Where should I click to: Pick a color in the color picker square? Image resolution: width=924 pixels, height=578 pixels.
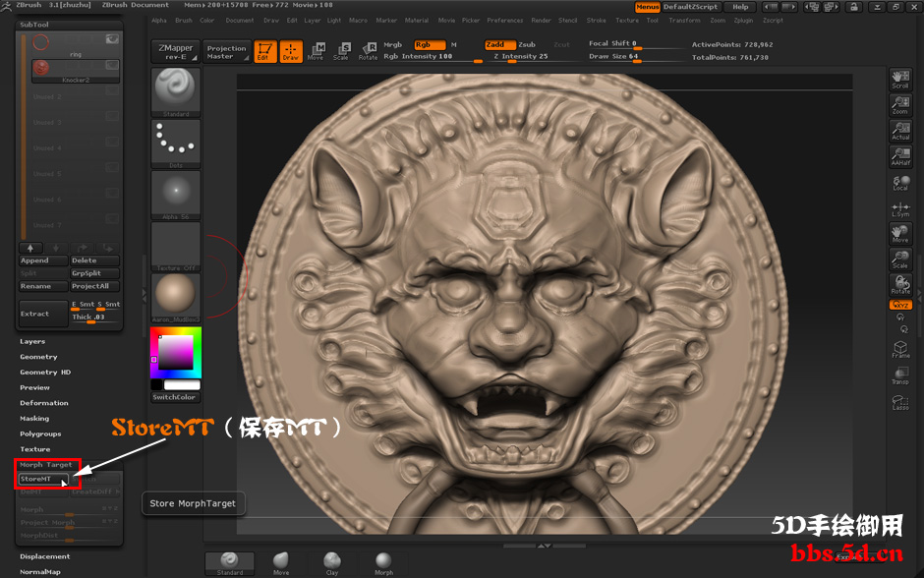coord(175,352)
